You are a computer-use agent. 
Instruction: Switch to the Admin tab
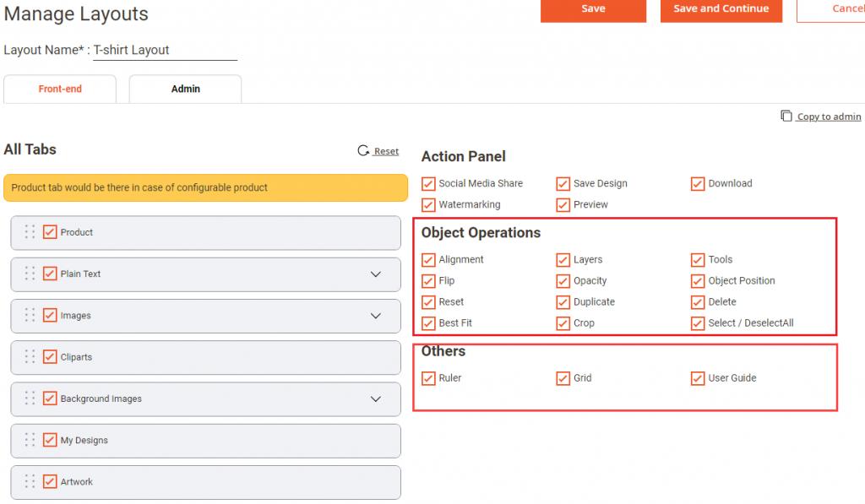[x=185, y=89]
